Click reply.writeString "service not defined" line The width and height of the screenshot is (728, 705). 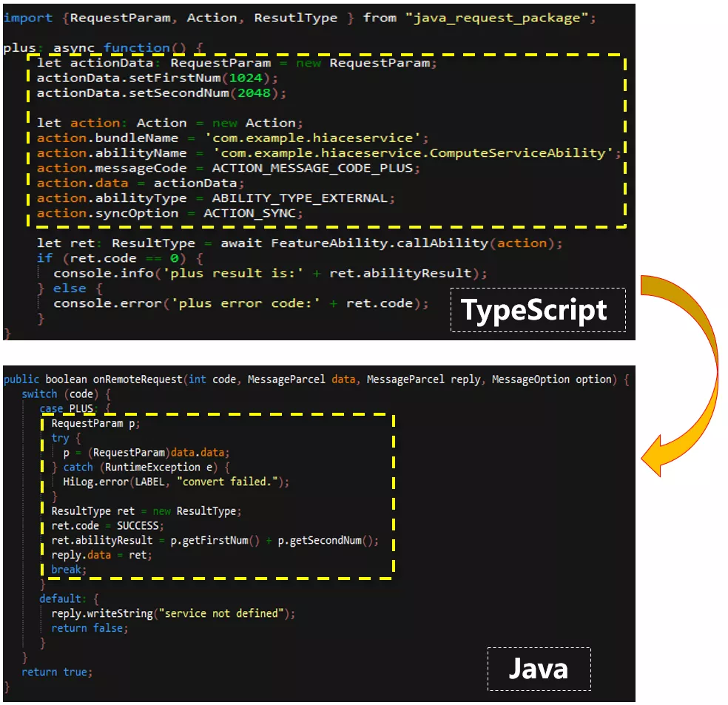point(173,613)
